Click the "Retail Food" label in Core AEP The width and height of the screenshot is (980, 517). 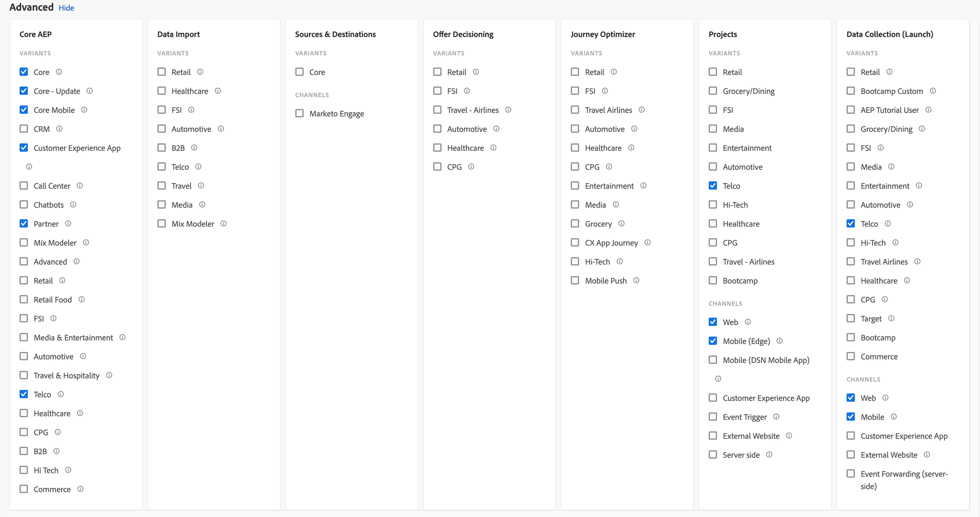coord(52,300)
